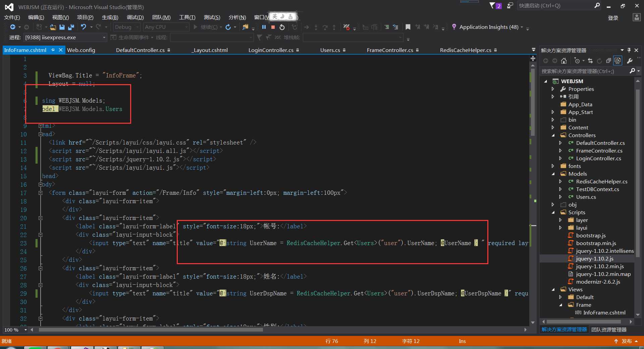Open the 文件(F) menu
The width and height of the screenshot is (644, 349).
(12, 17)
